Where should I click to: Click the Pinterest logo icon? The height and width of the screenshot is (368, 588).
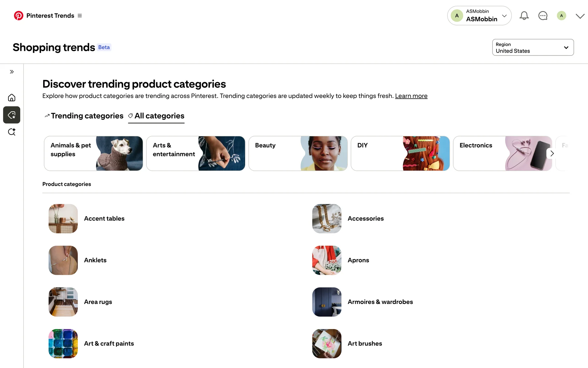pyautogui.click(x=18, y=16)
